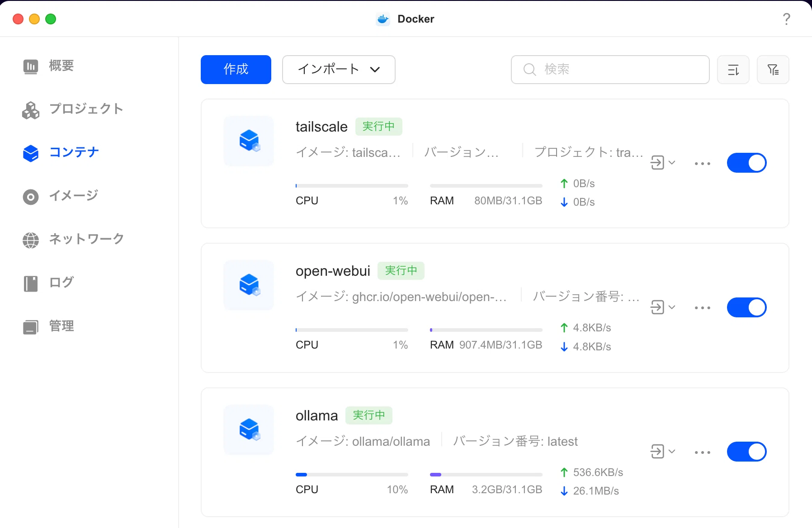Open tailscale terminal access dropdown

point(663,163)
